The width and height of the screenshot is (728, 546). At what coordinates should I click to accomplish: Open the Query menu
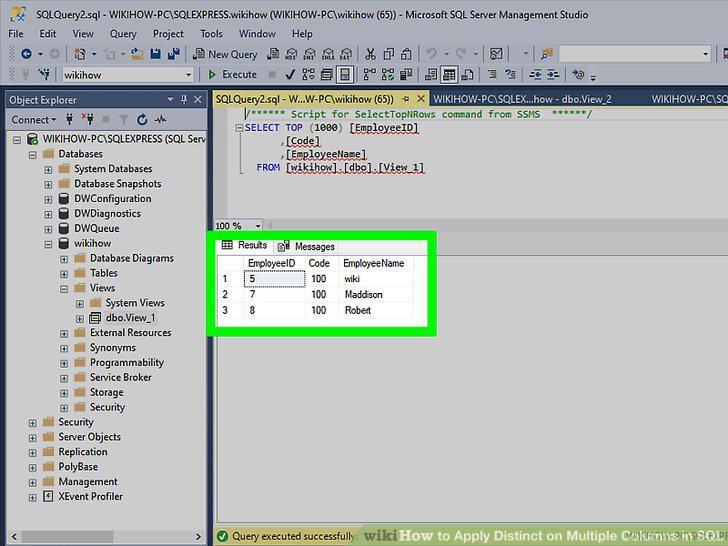coord(123,34)
